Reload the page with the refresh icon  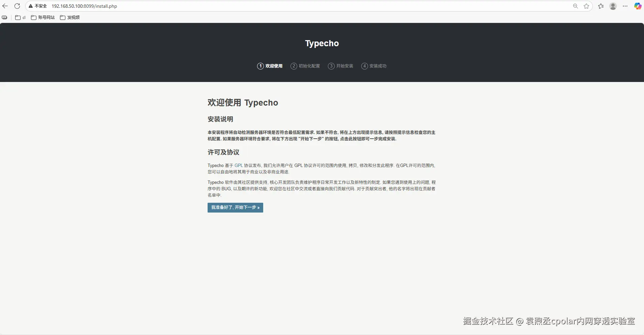pyautogui.click(x=17, y=6)
